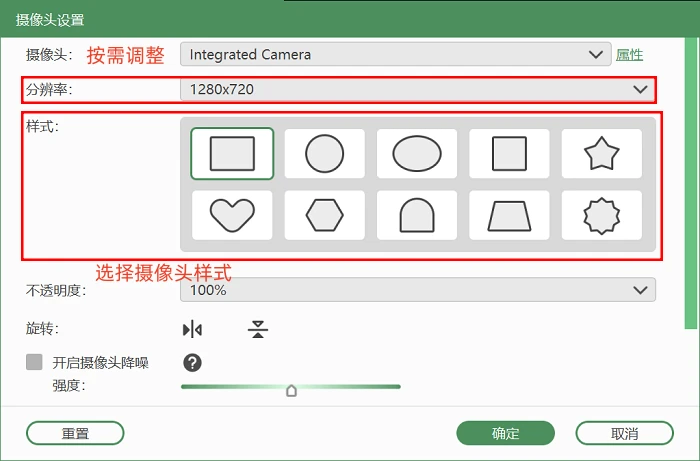Select the square camera style
This screenshot has width=700, height=461.
point(509,154)
